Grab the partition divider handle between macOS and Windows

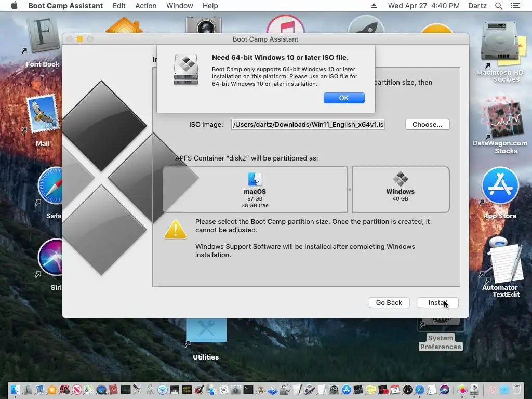click(x=350, y=190)
